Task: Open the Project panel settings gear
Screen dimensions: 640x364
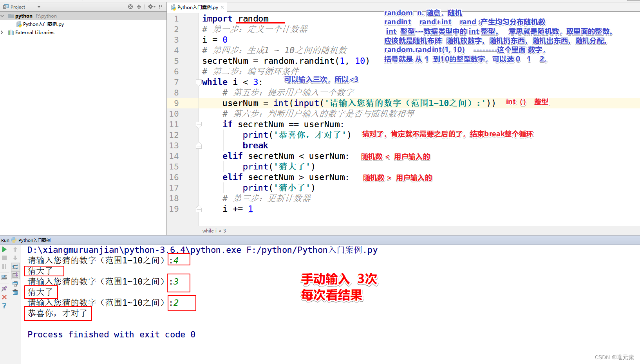Action: (x=150, y=7)
